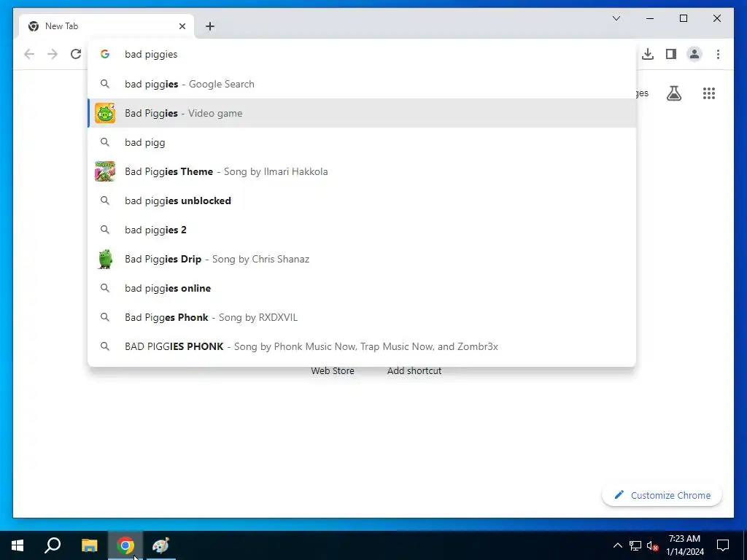Screen dimensions: 747x560
Task: Toggle the Chrome side panel icon
Action: pos(671,54)
